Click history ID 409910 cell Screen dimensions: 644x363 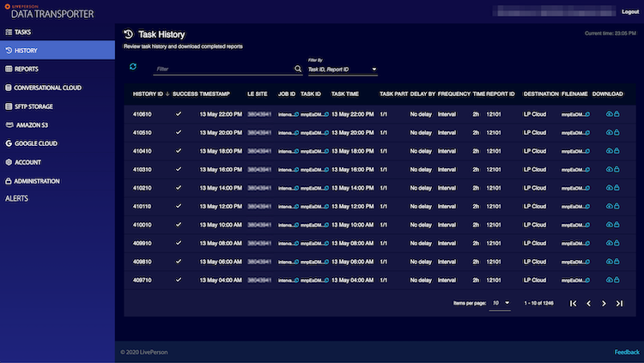click(x=142, y=244)
